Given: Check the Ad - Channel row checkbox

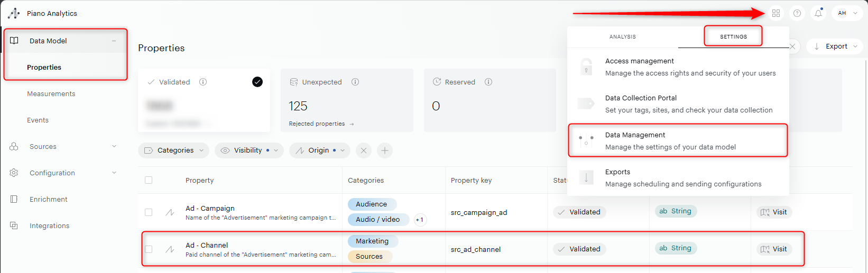Looking at the screenshot, I should point(149,249).
